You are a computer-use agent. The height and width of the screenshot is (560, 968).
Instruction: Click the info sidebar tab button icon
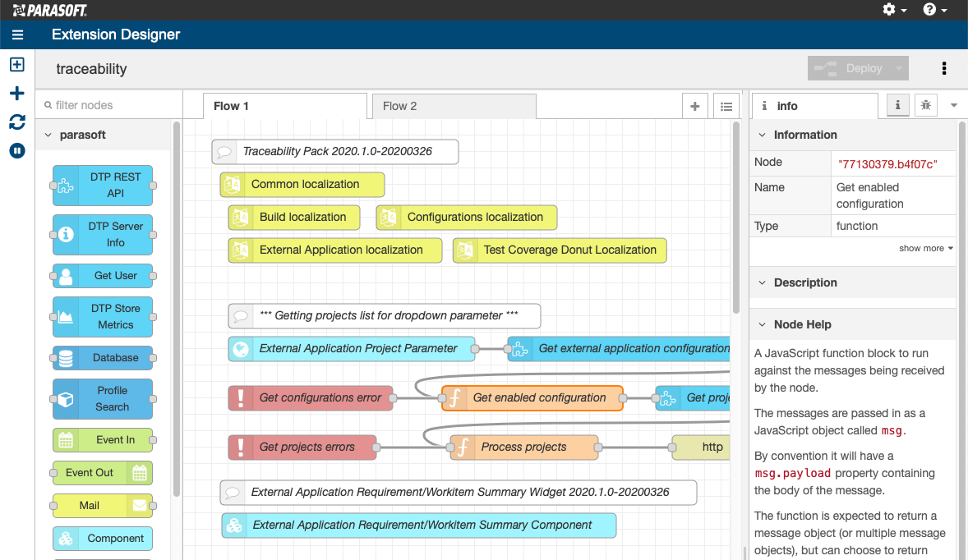tap(897, 105)
